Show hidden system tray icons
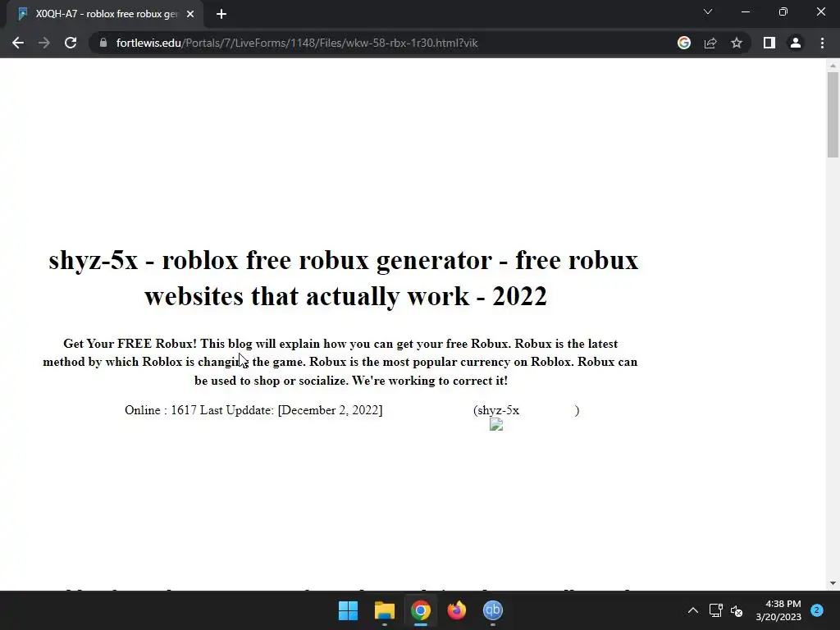The width and height of the screenshot is (840, 630). click(x=692, y=610)
